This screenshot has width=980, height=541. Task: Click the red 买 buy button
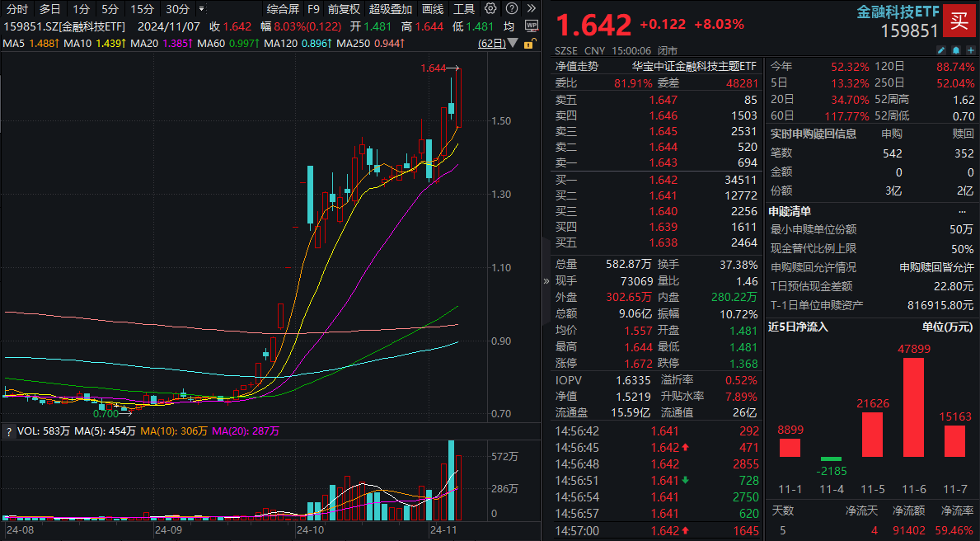coord(959,21)
